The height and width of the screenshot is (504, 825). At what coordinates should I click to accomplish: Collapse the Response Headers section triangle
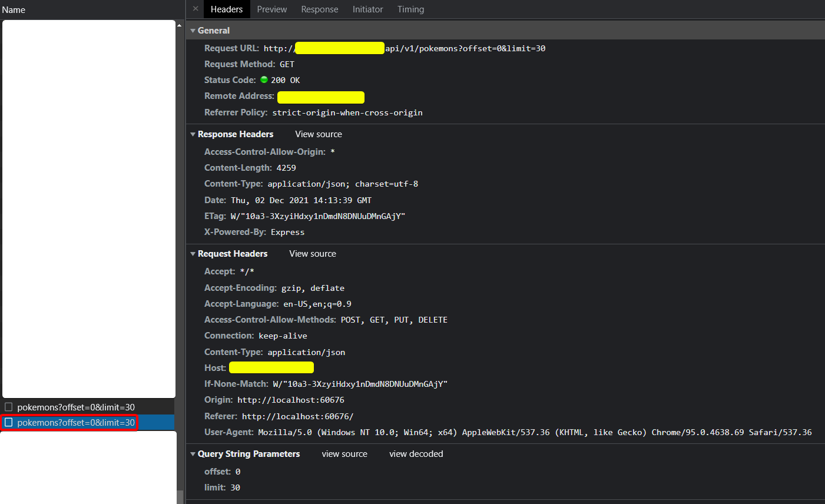pos(193,134)
